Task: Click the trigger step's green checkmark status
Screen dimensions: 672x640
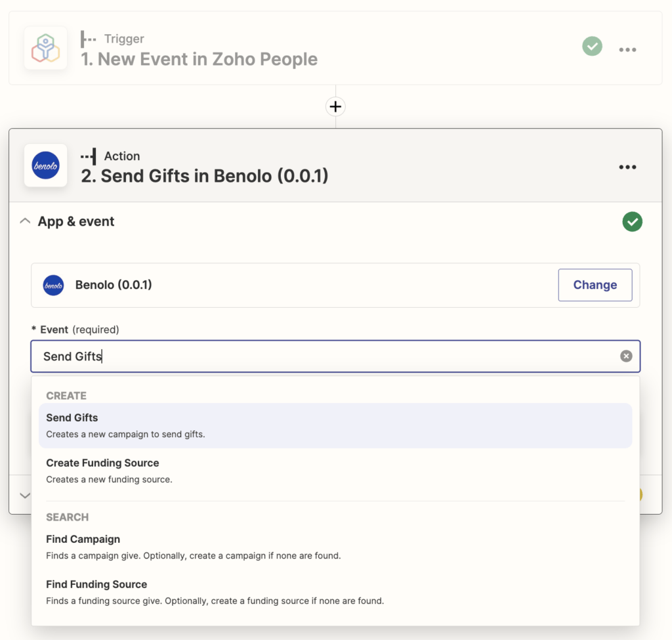Action: click(x=593, y=47)
